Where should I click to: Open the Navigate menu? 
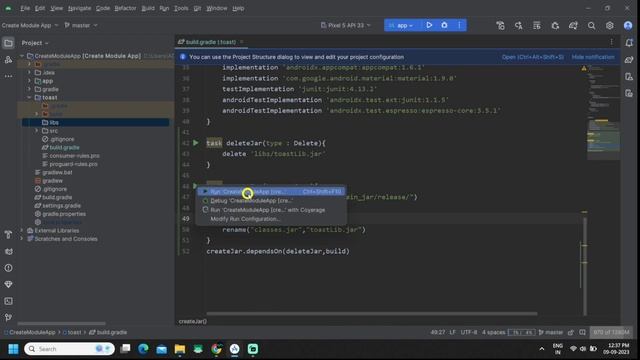point(79,8)
